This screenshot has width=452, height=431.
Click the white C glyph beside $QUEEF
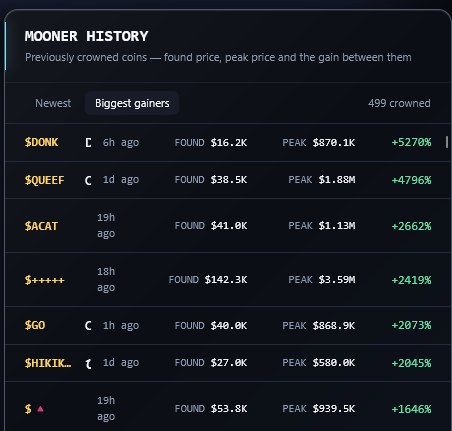[88, 181]
